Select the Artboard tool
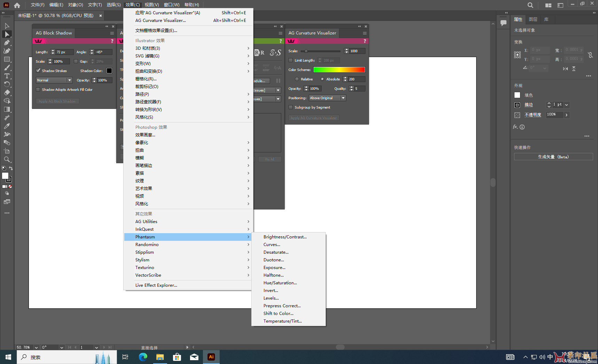This screenshot has height=364, width=598. [7, 151]
